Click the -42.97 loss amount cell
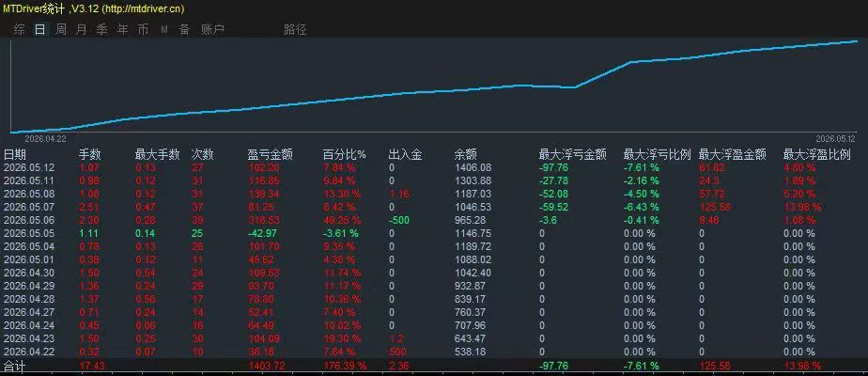Viewport: 868px width, 376px height. (x=261, y=234)
